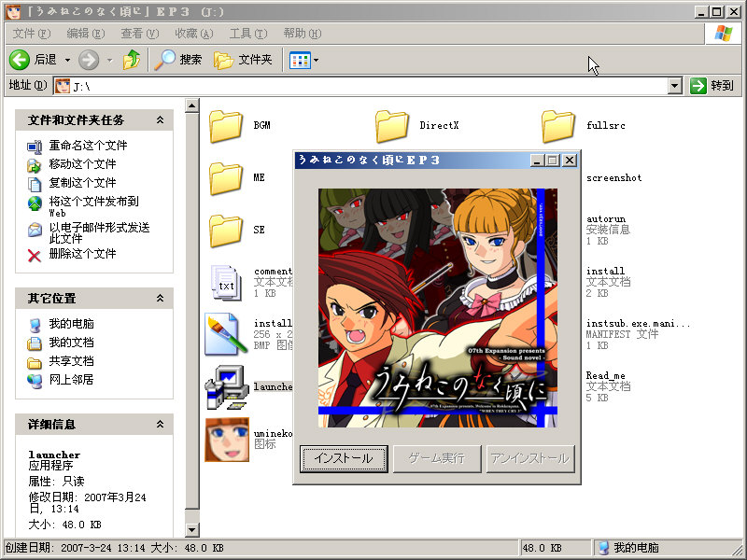This screenshot has height=560, width=747.
Task: Click the move file (移动这个文件) task icon
Action: click(x=35, y=165)
